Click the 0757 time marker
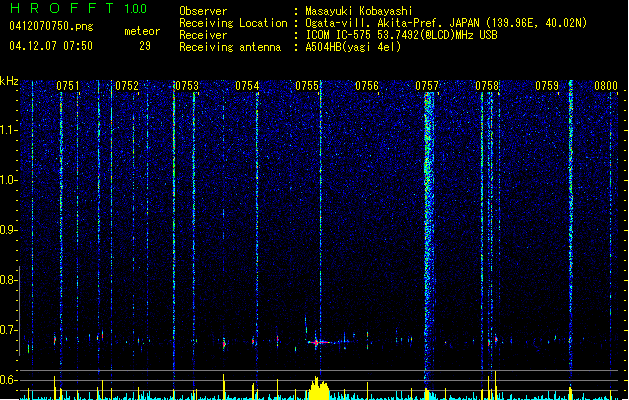The image size is (629, 400). pyautogui.click(x=427, y=86)
